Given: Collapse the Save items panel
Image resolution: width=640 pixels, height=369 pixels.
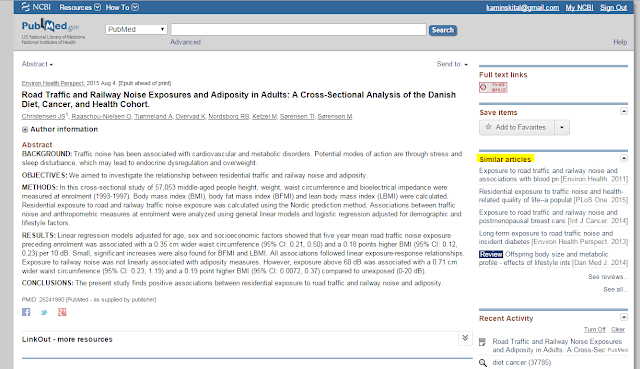Looking at the screenshot, I should [x=624, y=111].
